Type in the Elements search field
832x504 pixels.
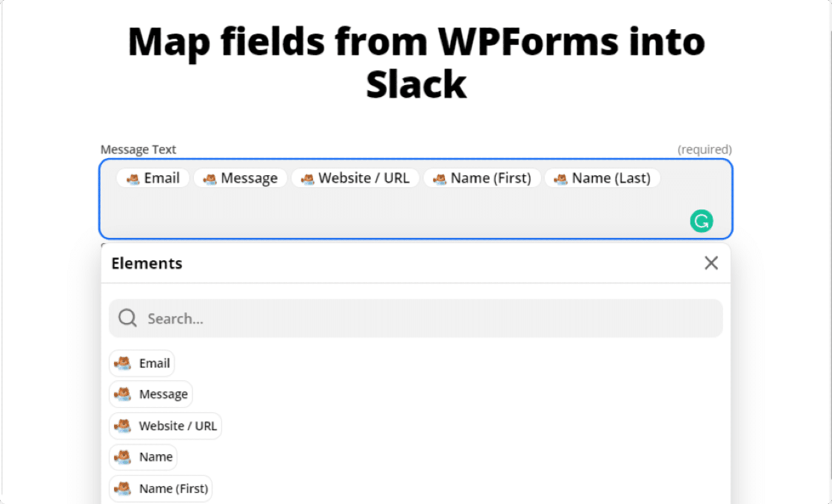(425, 318)
